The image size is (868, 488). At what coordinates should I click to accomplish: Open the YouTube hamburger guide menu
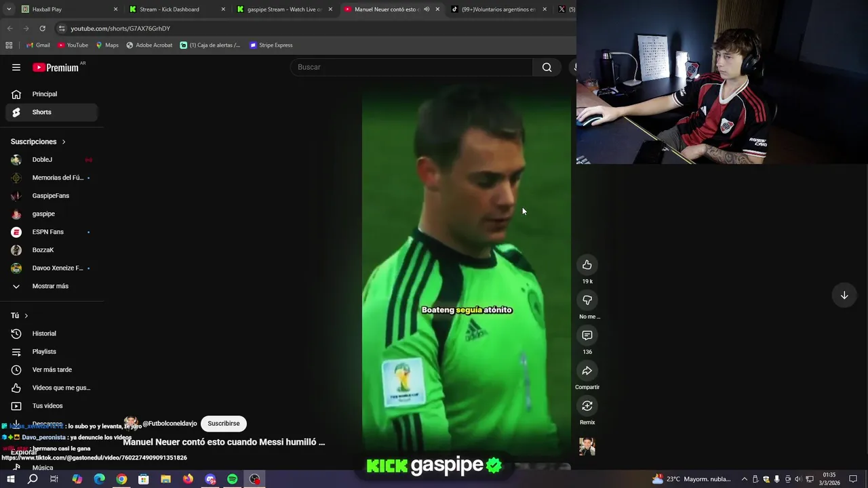click(16, 67)
